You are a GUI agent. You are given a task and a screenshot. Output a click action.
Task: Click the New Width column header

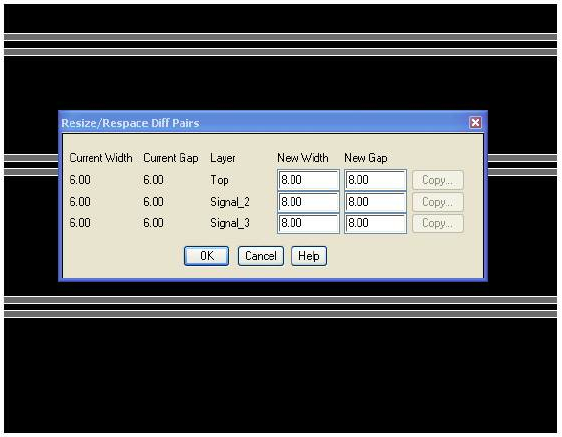click(303, 158)
